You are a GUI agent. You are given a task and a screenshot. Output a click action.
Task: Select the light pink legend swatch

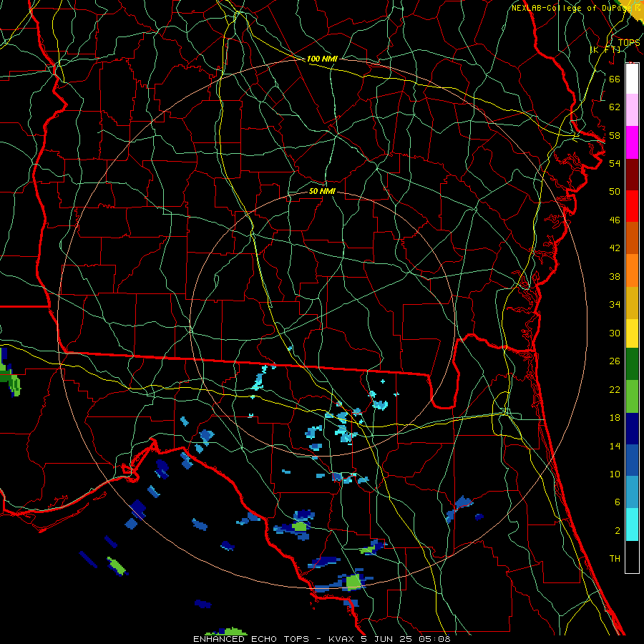(632, 110)
